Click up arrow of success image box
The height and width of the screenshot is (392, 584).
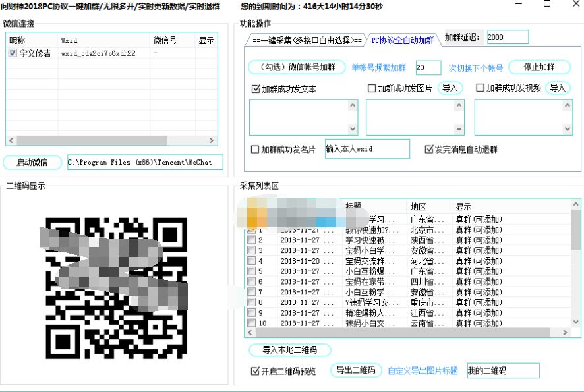(459, 105)
